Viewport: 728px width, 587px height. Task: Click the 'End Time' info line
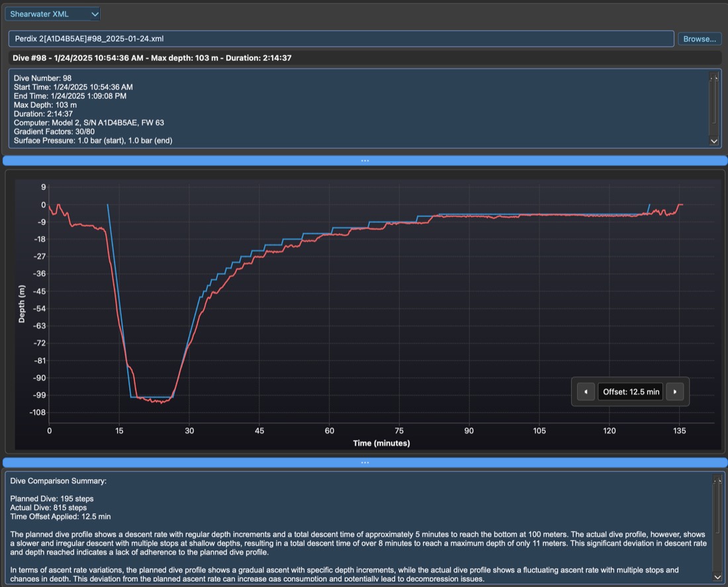tap(69, 96)
